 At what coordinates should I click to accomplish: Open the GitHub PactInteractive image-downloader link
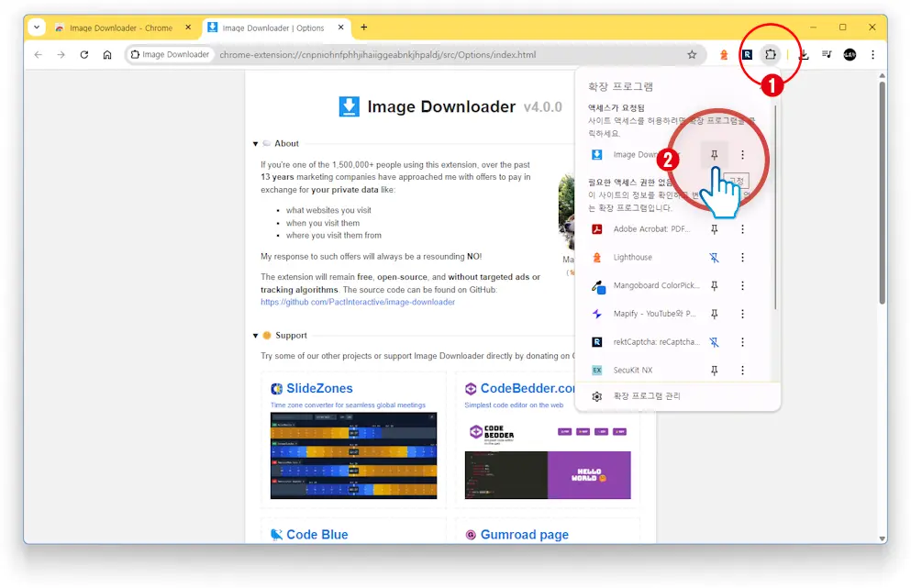click(x=358, y=302)
